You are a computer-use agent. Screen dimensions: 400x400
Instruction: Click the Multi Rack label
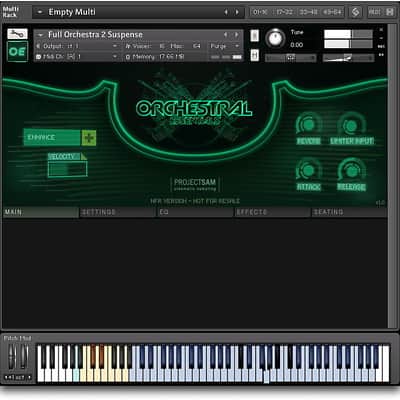click(11, 12)
